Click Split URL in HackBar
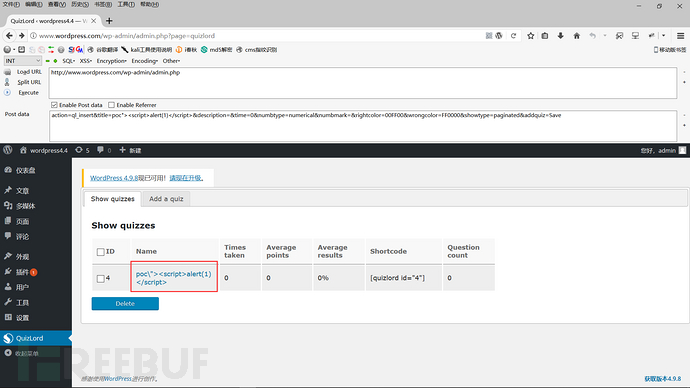Image resolution: width=690 pixels, height=388 pixels. point(29,82)
